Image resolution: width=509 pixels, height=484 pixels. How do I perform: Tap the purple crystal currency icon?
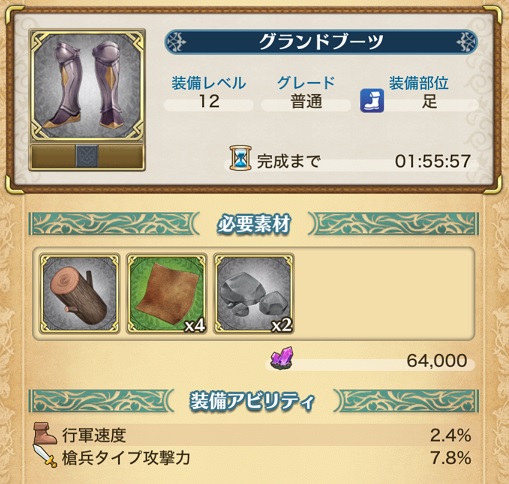[x=283, y=358]
